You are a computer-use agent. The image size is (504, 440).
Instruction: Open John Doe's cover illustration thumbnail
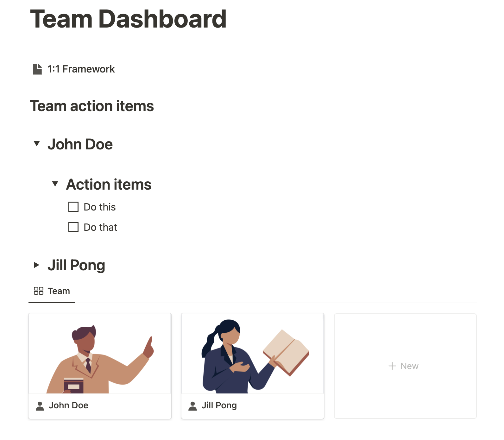pyautogui.click(x=100, y=354)
